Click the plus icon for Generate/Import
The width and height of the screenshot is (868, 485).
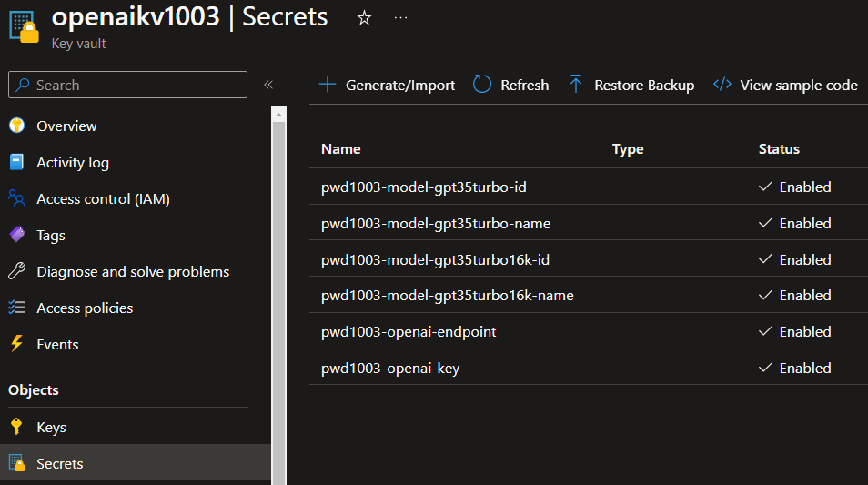(328, 85)
